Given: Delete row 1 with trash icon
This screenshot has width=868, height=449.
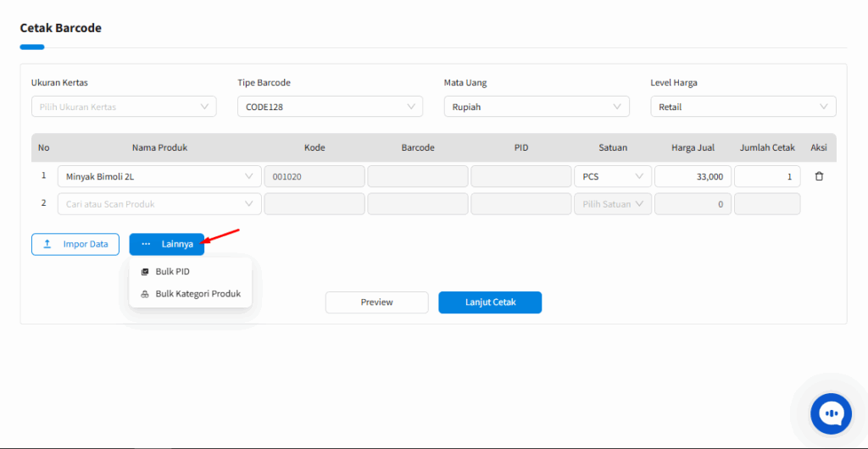Looking at the screenshot, I should click(x=819, y=176).
